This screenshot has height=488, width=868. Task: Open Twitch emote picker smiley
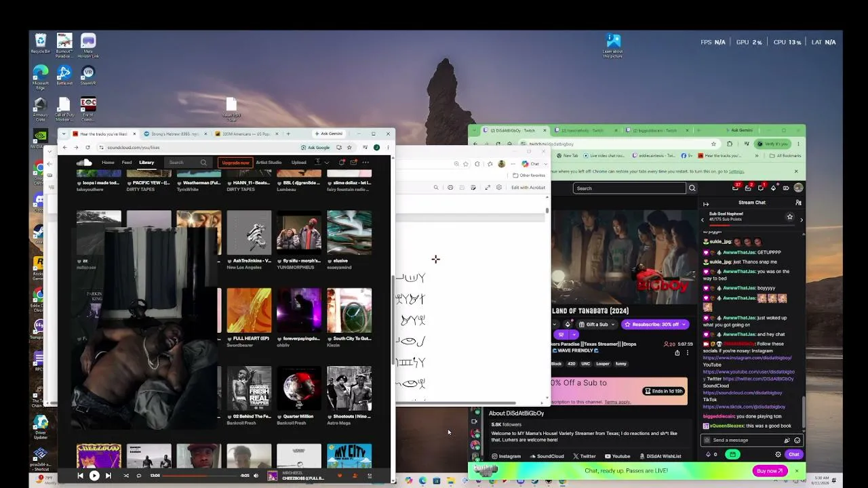point(797,441)
